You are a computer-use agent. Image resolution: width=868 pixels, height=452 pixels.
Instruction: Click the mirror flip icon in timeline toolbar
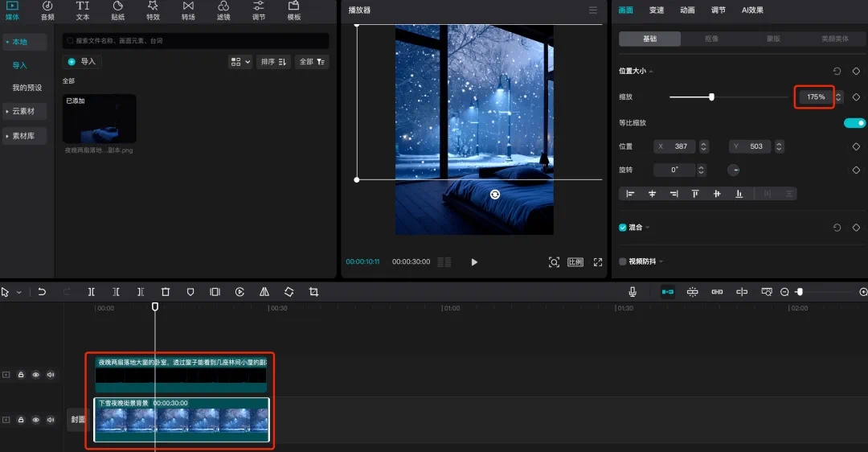(x=264, y=292)
